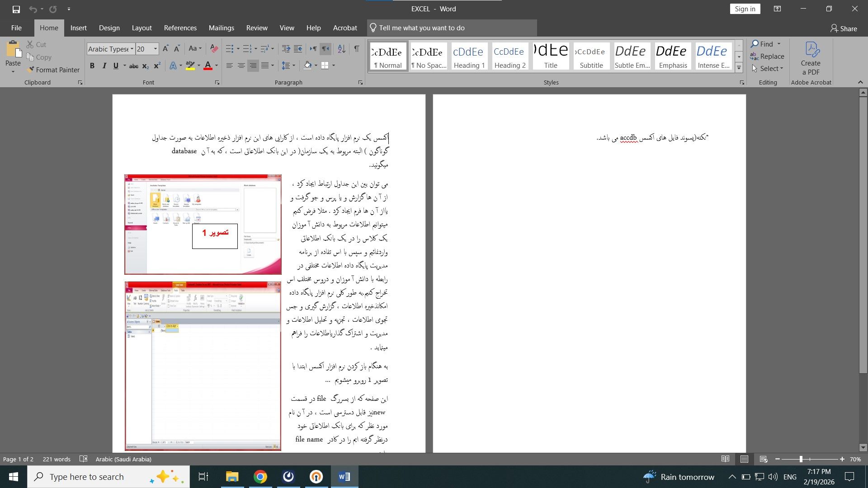Screen dimensions: 868x488
Task: Enable the text highlight color
Action: (x=189, y=66)
